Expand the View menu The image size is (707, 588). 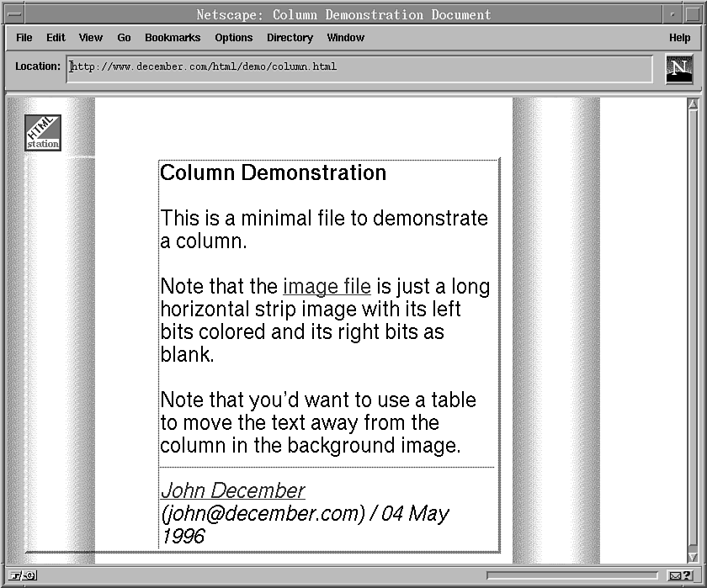(x=90, y=38)
